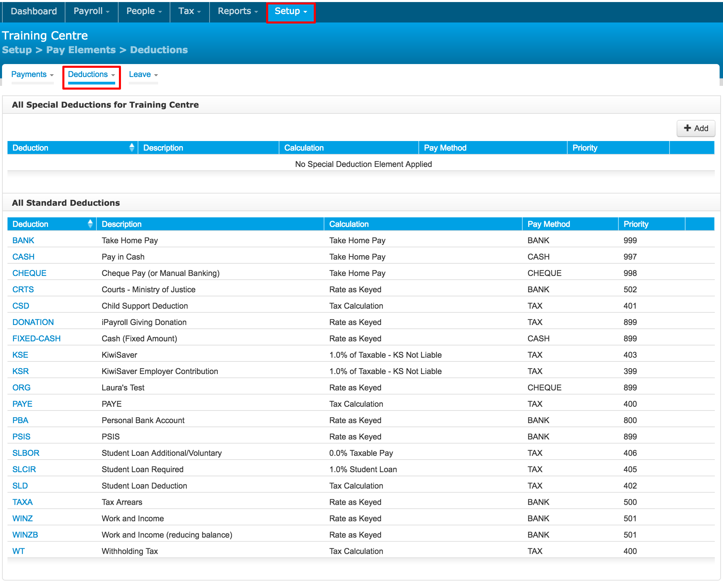Select 'Courts - Ministry of Justice' description
The height and width of the screenshot is (588, 723).
pos(149,290)
